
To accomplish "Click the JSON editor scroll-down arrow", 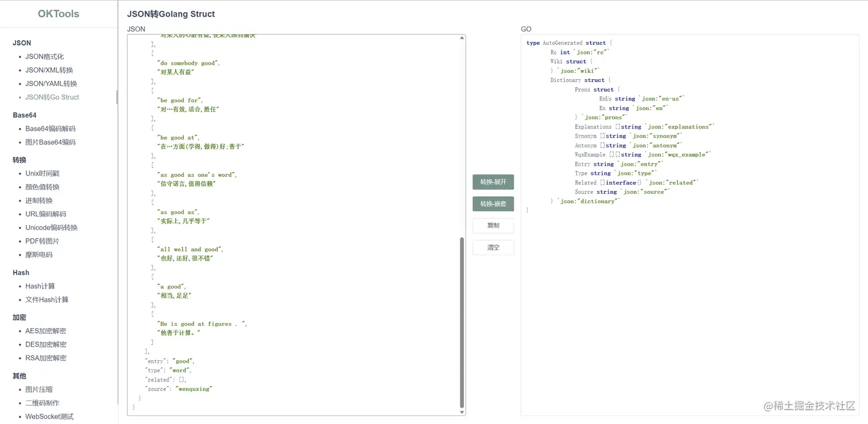I will coord(462,411).
